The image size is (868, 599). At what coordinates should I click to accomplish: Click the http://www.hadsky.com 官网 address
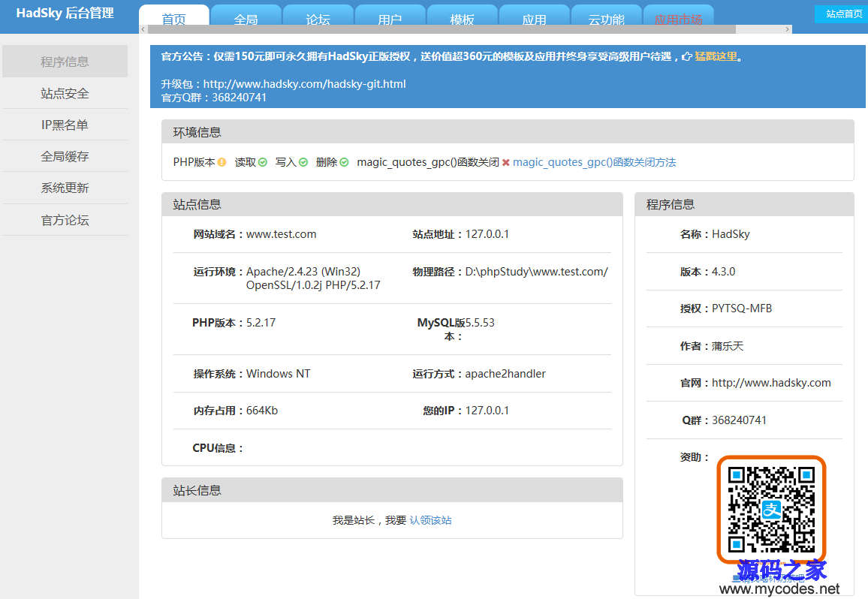[771, 383]
